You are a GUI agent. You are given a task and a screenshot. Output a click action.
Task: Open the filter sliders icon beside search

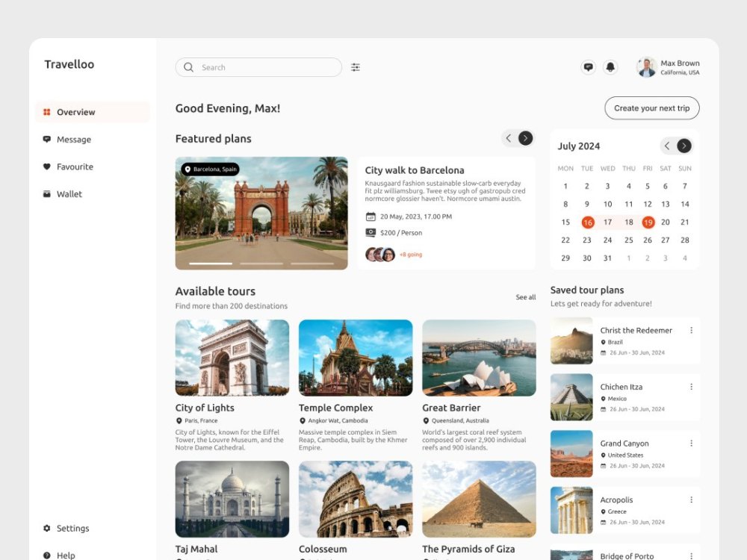tap(356, 67)
